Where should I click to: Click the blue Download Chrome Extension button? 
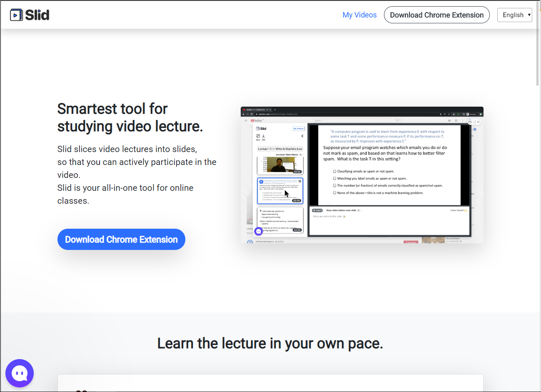point(121,240)
